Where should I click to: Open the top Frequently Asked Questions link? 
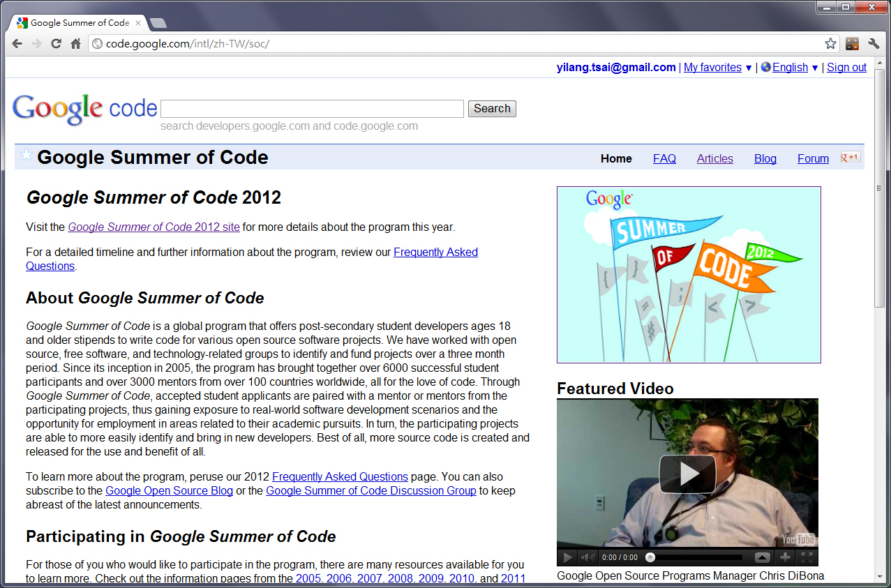[x=435, y=252]
